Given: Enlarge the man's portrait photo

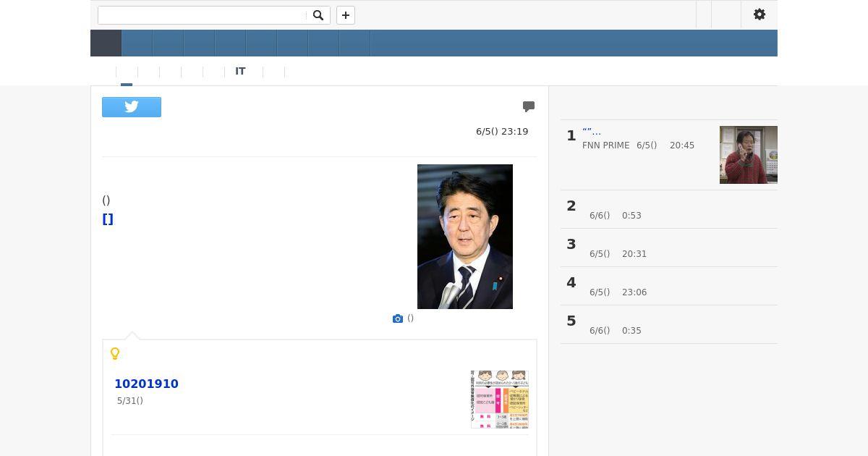Looking at the screenshot, I should click(465, 237).
